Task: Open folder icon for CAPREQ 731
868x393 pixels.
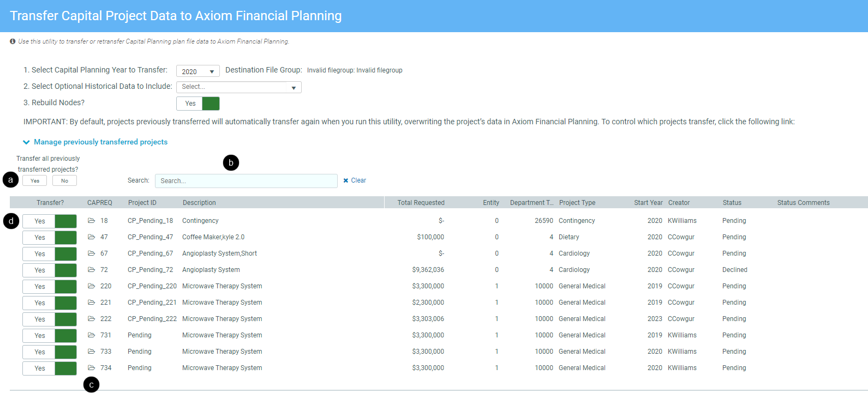Action: pos(92,335)
